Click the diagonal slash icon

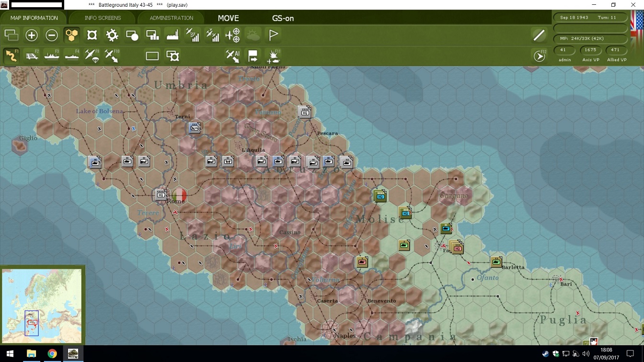coord(539,35)
